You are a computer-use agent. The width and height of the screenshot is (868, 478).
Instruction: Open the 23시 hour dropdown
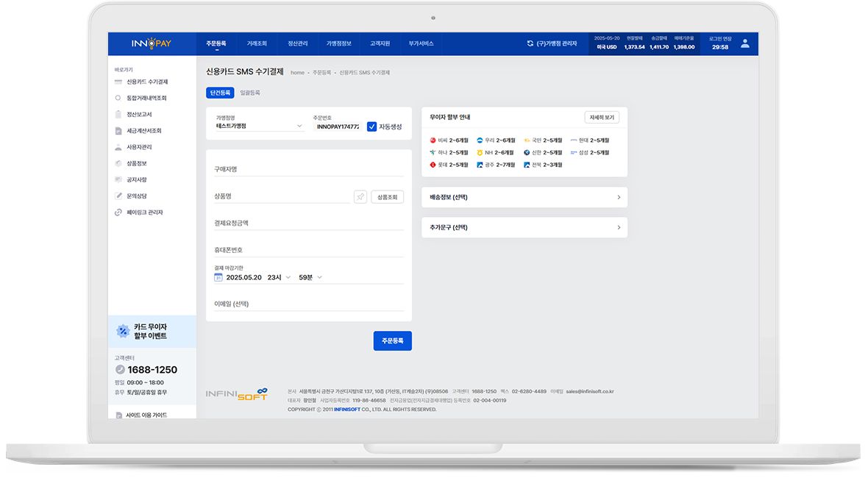pos(279,277)
